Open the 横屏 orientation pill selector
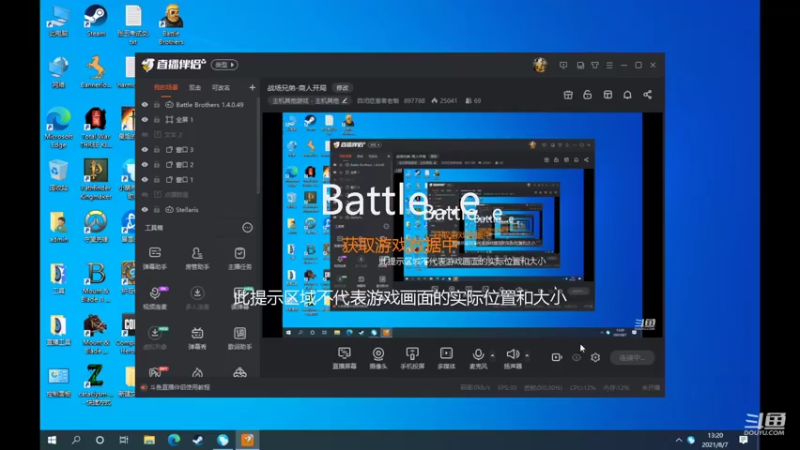This screenshot has height=450, width=800. click(224, 65)
